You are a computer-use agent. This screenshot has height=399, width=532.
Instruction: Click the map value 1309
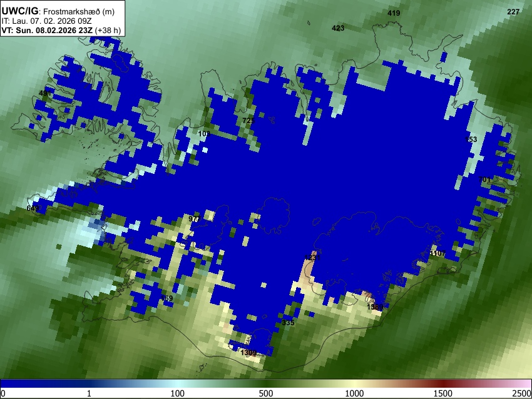point(248,353)
